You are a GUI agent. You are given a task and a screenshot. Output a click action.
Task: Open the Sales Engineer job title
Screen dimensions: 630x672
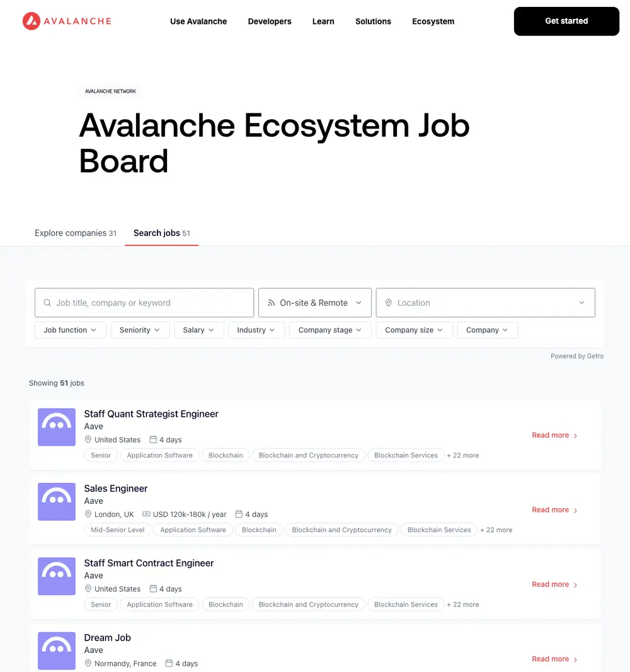pos(116,488)
